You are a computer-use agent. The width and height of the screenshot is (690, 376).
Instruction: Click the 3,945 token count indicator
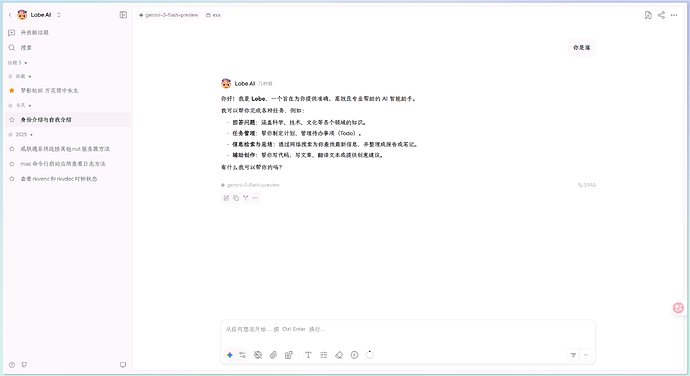(x=587, y=185)
